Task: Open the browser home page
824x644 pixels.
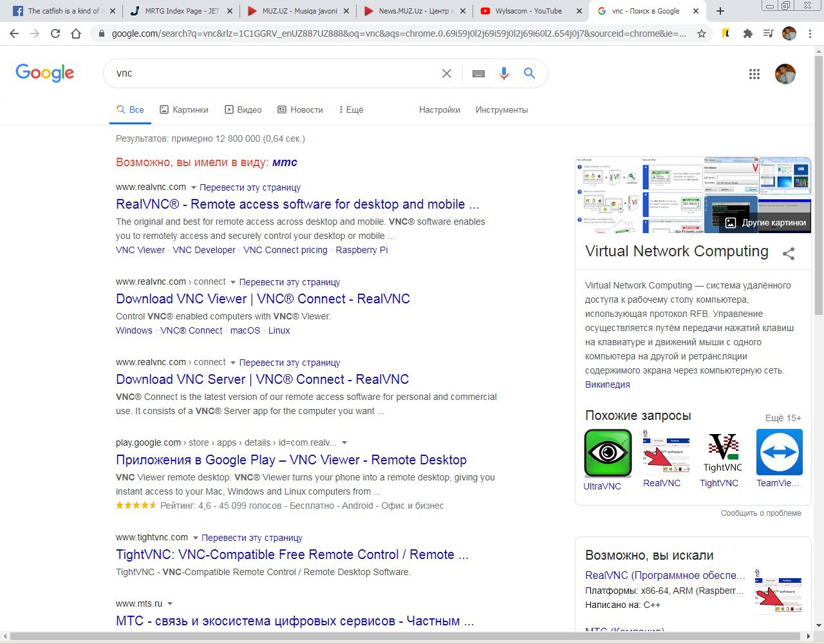Action: [x=76, y=33]
